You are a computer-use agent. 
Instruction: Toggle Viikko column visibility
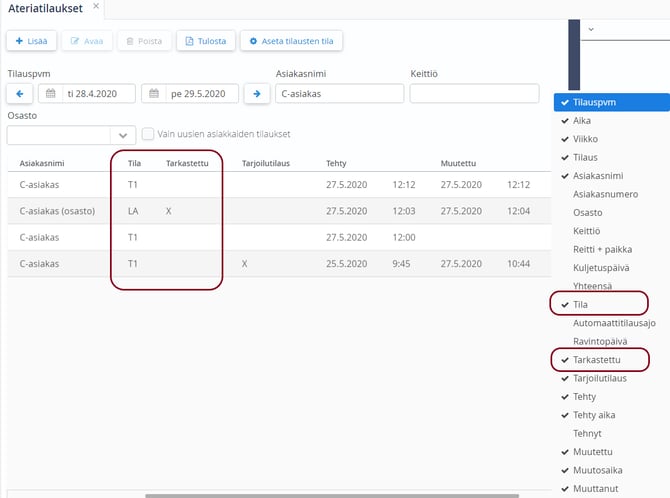[x=612, y=139]
